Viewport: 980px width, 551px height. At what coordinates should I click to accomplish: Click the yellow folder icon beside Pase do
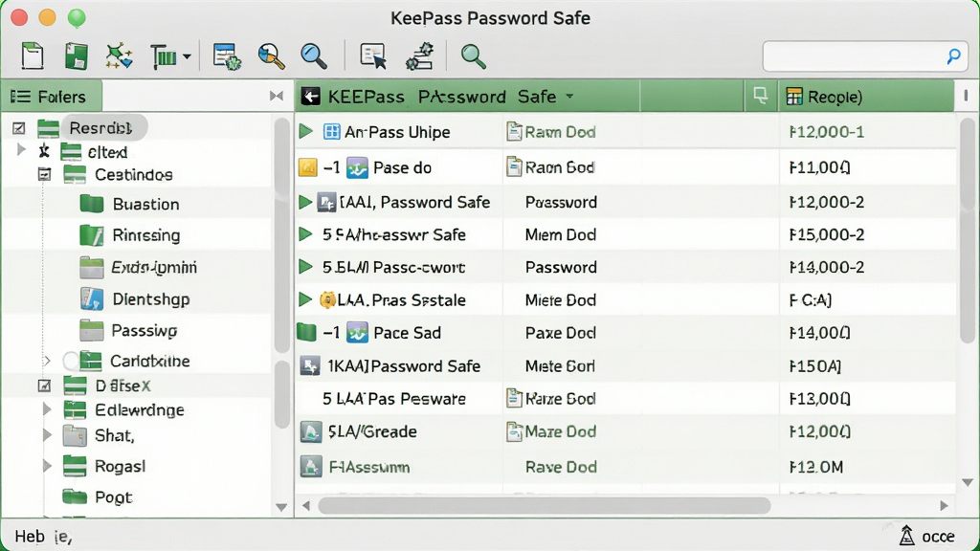coord(307,167)
